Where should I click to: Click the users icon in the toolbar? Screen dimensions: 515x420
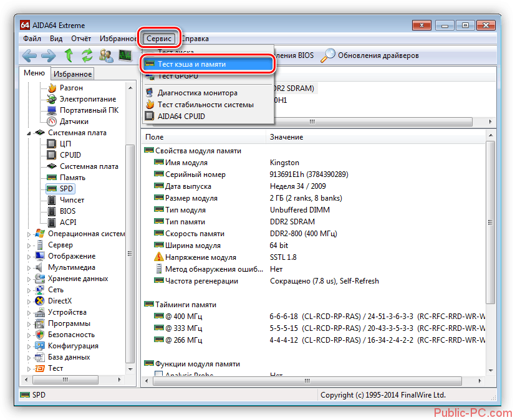click(106, 55)
